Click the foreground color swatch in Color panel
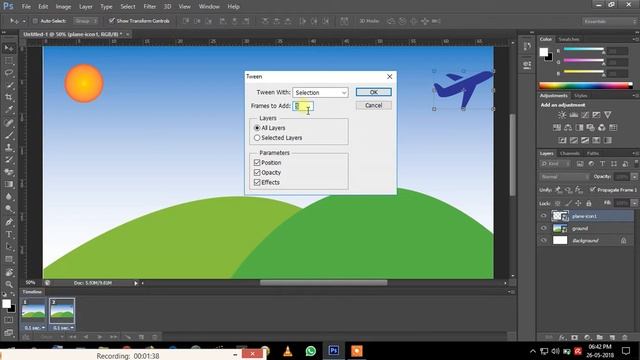 coord(544,52)
